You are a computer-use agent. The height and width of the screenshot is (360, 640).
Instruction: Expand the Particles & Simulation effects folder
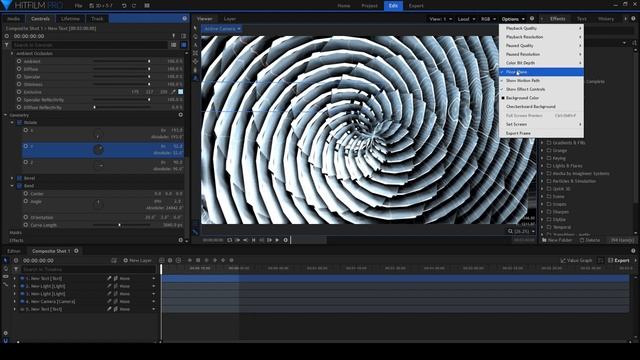click(x=542, y=181)
